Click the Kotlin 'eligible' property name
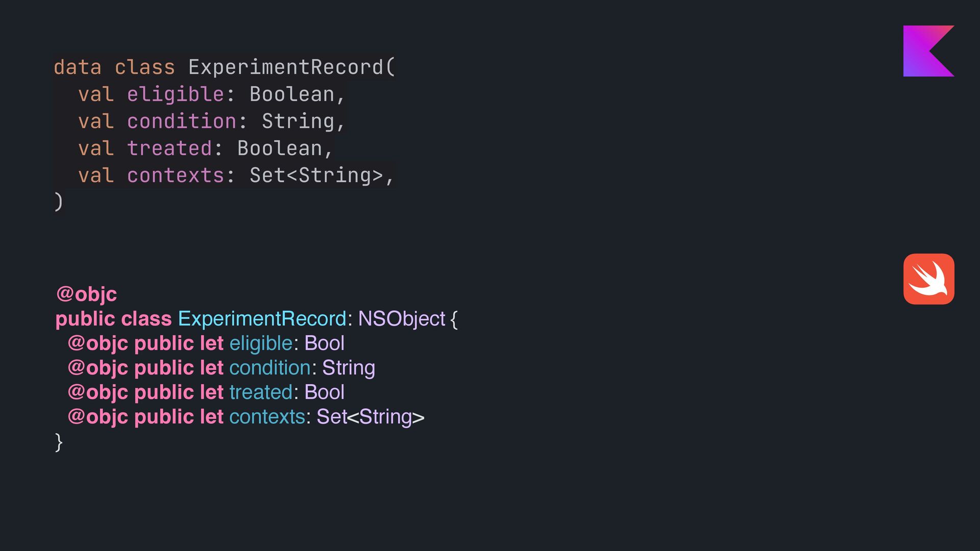 tap(175, 94)
